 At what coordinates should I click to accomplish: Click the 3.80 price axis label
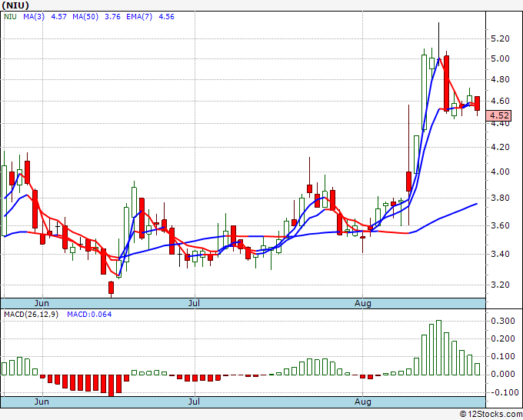click(x=501, y=198)
